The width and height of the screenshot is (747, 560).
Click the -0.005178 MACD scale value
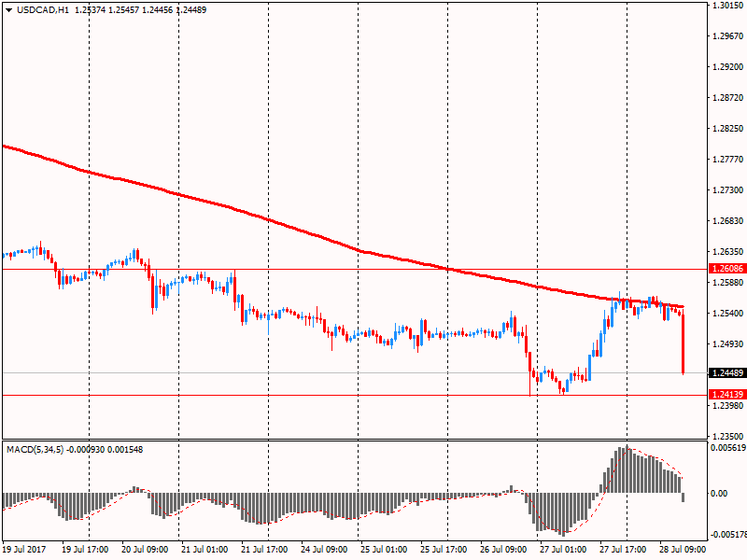[x=728, y=535]
